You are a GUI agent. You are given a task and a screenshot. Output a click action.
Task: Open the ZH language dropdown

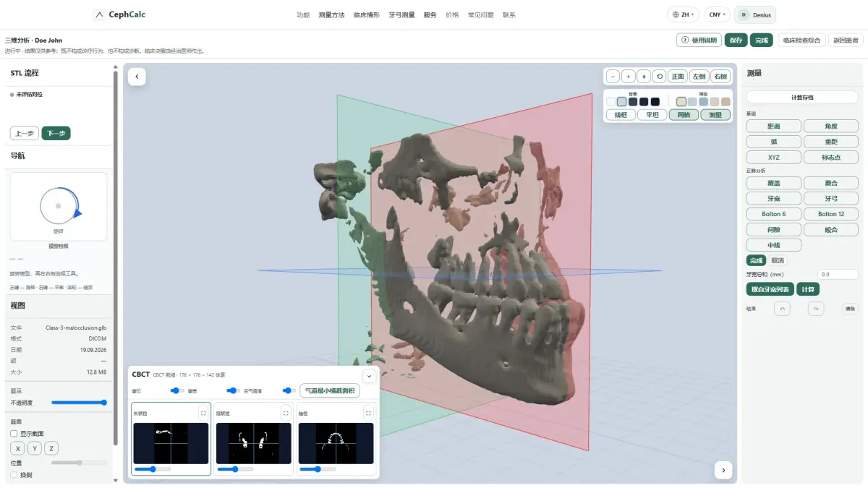(683, 14)
